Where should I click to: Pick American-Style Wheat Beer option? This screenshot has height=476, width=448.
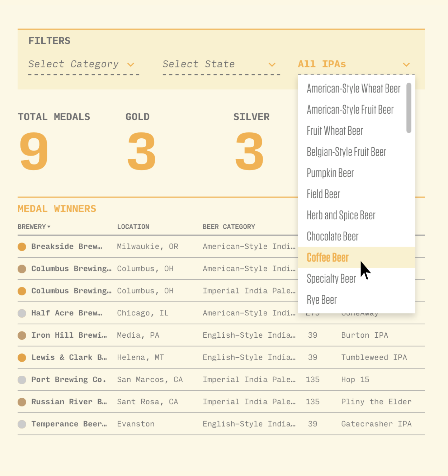[354, 89]
